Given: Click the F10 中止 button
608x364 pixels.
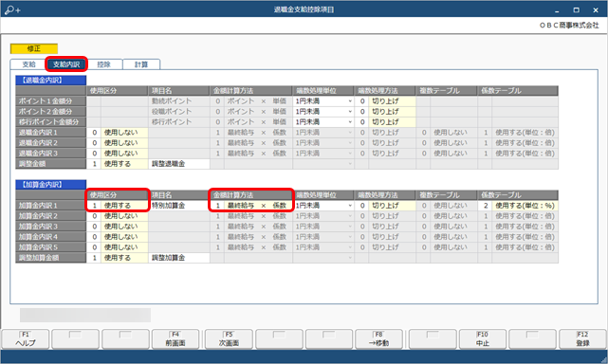Looking at the screenshot, I should pos(483,339).
